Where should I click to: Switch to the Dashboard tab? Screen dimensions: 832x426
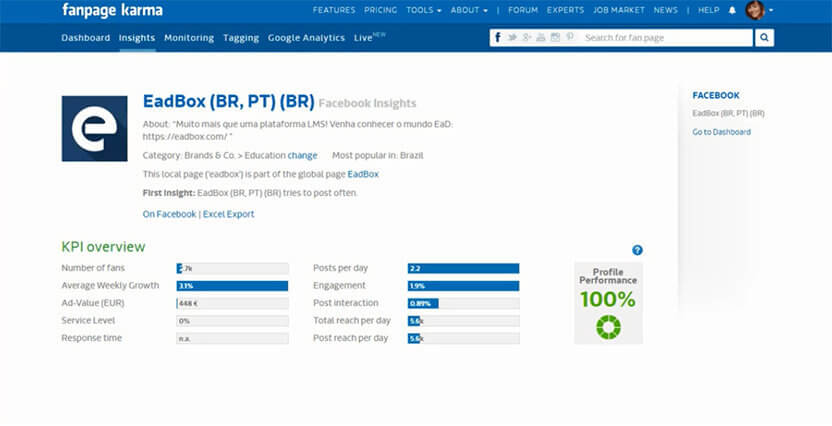click(85, 38)
